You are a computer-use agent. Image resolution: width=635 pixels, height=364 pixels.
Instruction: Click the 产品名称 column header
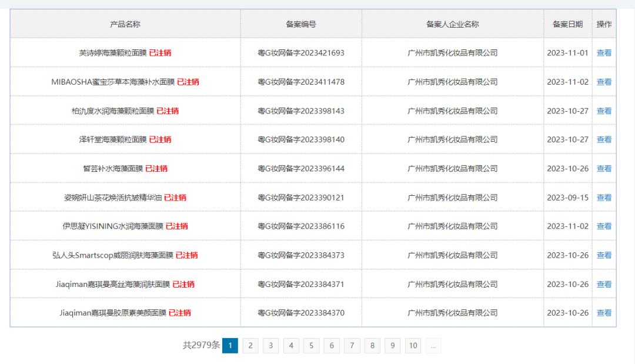click(126, 24)
